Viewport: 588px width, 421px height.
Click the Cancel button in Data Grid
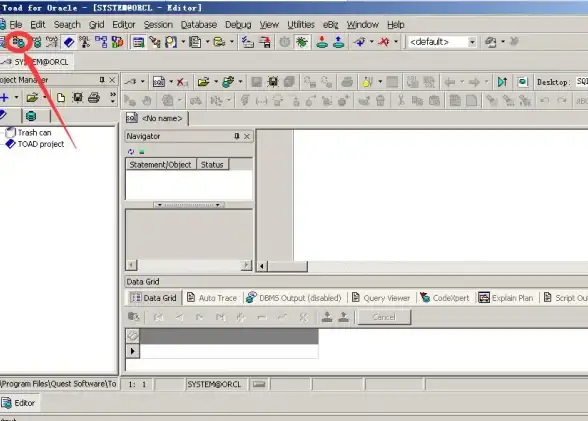[x=384, y=317]
